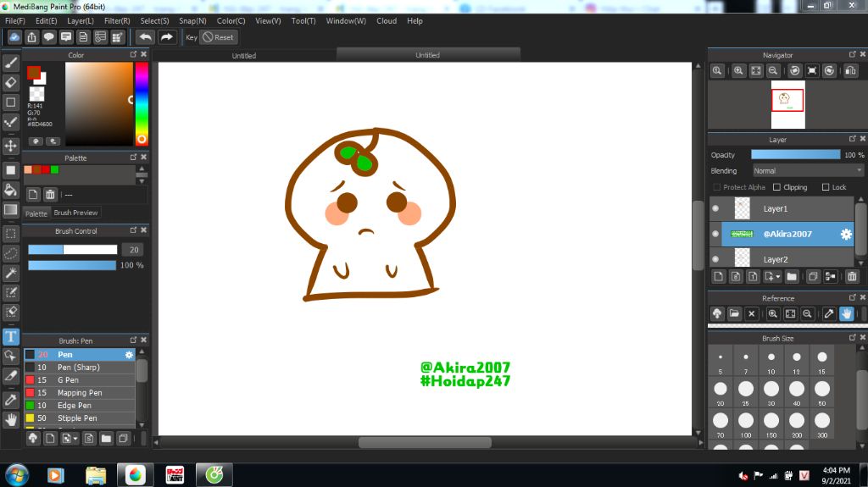Open a reference image file
Screen dimensions: 868x487
[734, 313]
